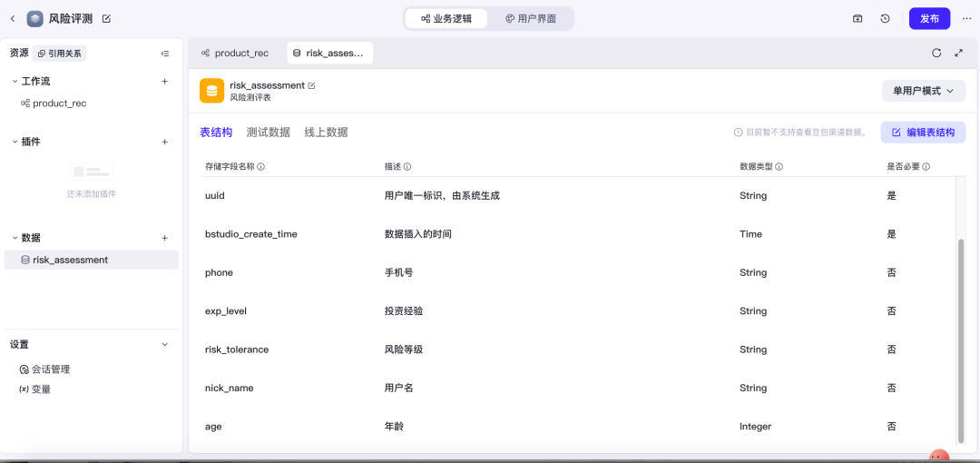Expand the 设置 section chevron
Image resolution: width=980 pixels, height=463 pixels.
(x=165, y=345)
